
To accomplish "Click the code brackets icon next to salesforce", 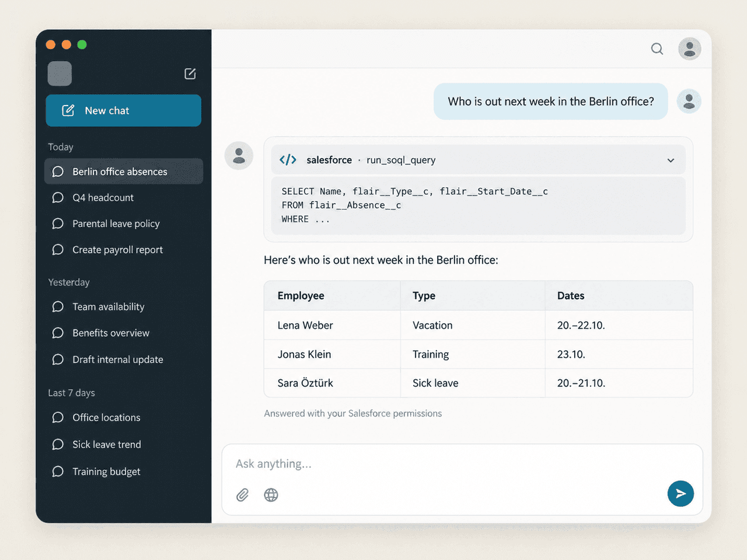I will pos(288,160).
